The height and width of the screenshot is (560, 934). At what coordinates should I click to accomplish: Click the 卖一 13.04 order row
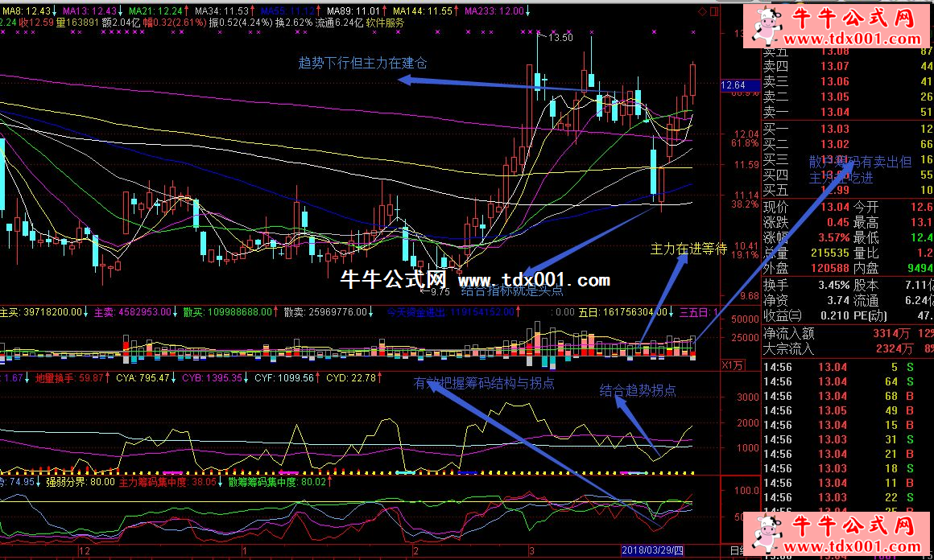click(848, 112)
